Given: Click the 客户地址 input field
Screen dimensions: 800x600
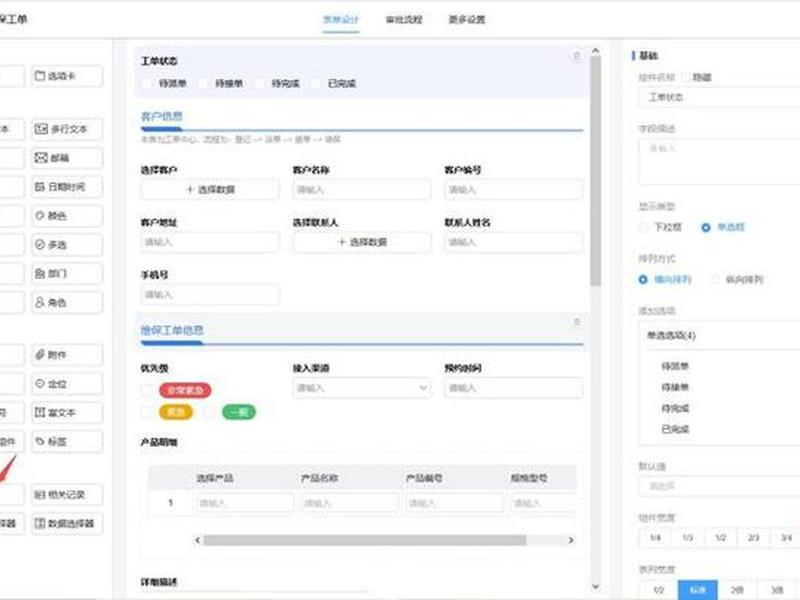Looking at the screenshot, I should 210,242.
